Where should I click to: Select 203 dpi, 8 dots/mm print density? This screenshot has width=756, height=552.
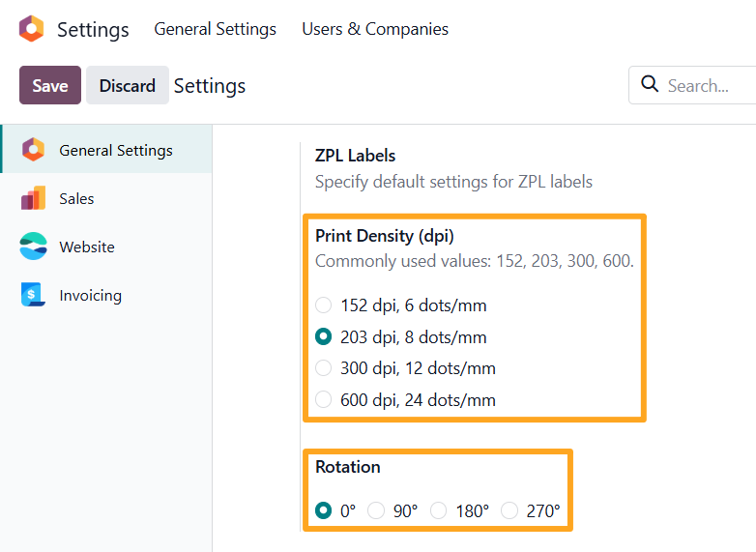click(x=324, y=337)
